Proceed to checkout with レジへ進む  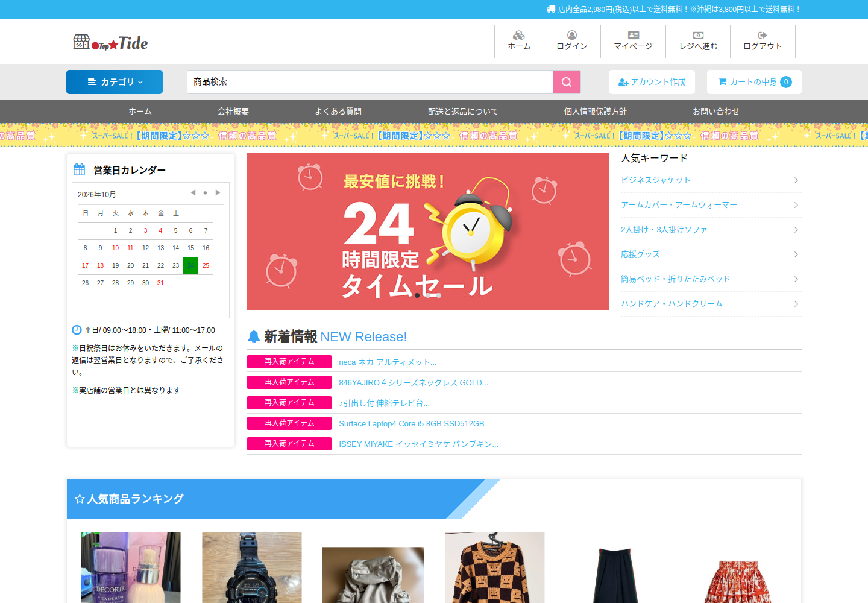[698, 41]
